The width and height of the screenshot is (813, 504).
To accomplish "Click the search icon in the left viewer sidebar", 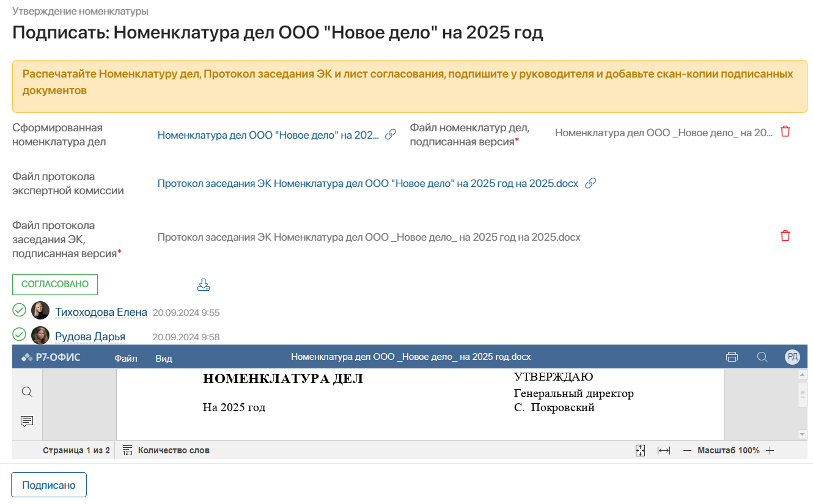I will click(27, 392).
